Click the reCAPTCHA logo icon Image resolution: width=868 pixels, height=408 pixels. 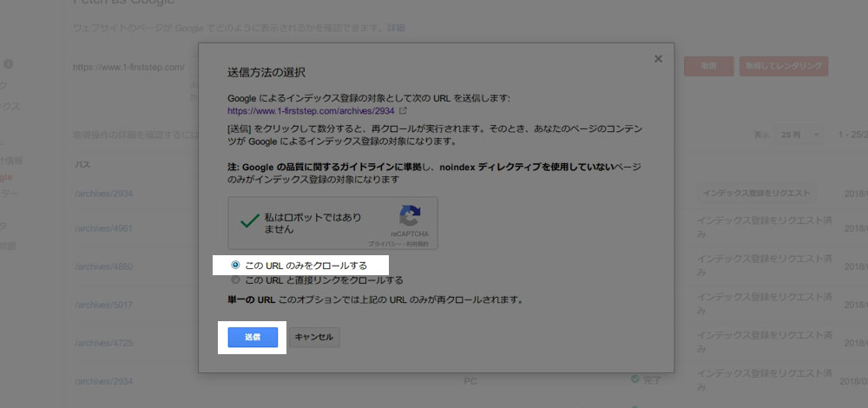[x=410, y=216]
